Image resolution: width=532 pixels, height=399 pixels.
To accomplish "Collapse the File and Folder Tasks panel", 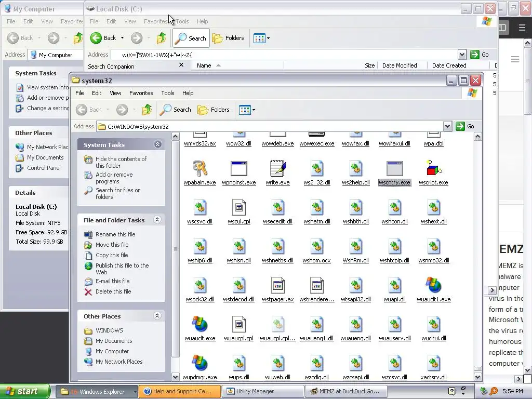I will 157,220.
